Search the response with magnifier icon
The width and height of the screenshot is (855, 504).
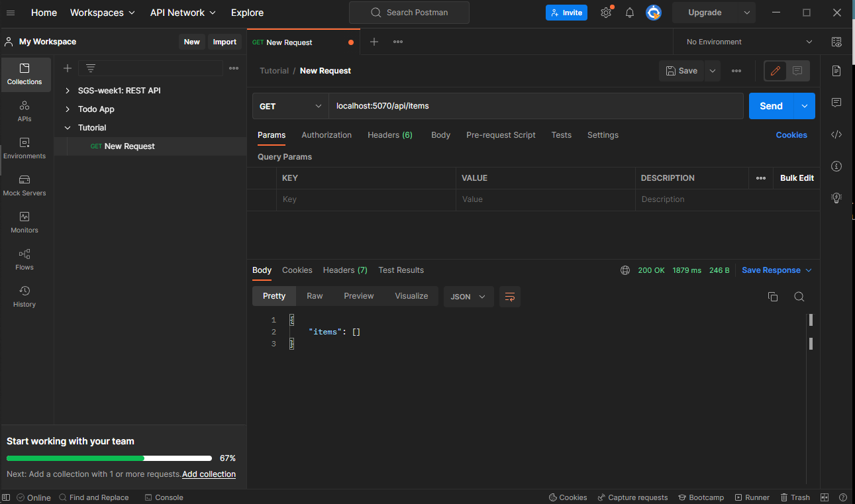coord(799,297)
